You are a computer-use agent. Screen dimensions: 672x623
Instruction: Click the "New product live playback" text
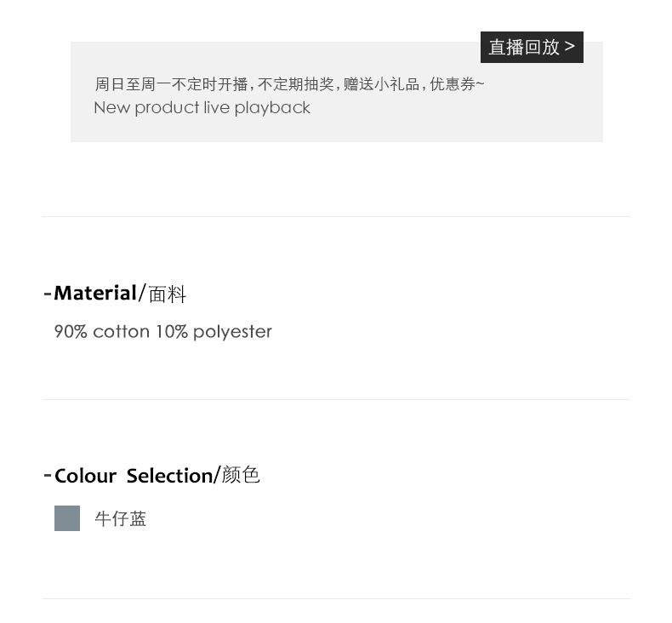click(x=202, y=108)
